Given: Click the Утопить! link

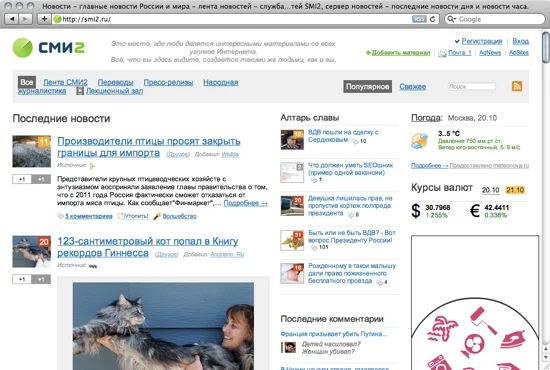Looking at the screenshot, I should (136, 216).
